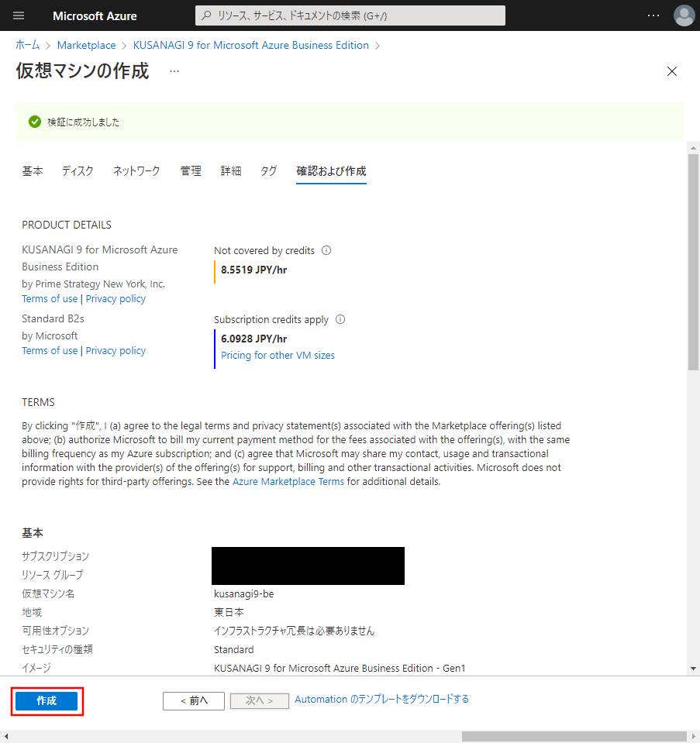This screenshot has height=743, width=700.
Task: Select the 確認および作成 tab
Action: pos(331,171)
